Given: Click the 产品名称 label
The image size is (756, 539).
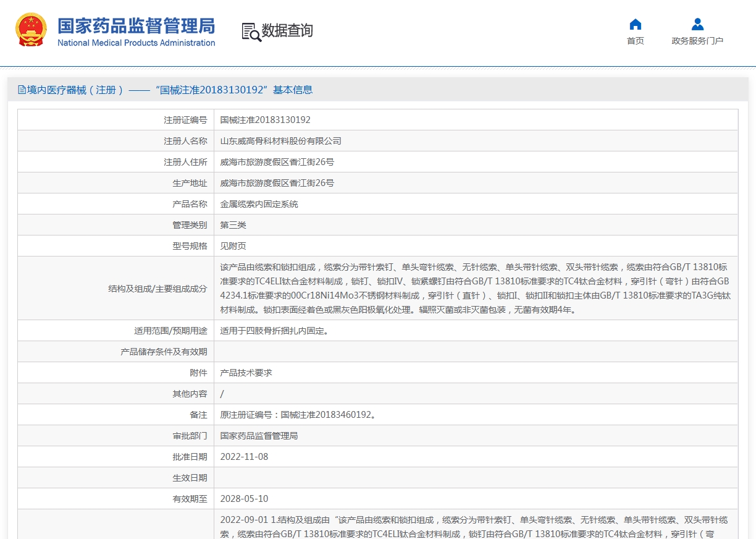Looking at the screenshot, I should (190, 204).
